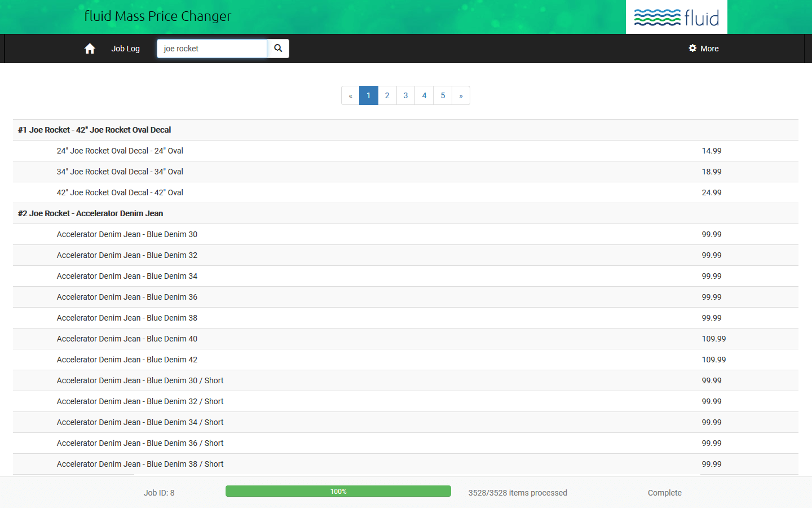Click the previous page double-arrow

click(x=350, y=95)
